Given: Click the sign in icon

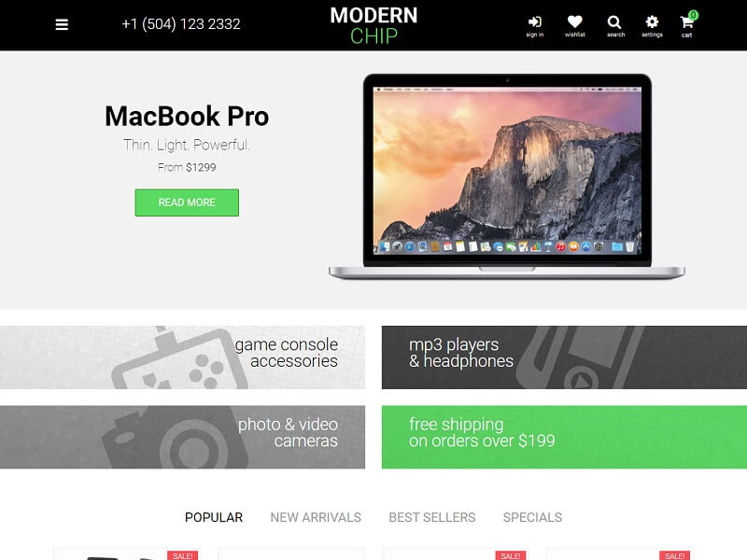Looking at the screenshot, I should coord(534,21).
